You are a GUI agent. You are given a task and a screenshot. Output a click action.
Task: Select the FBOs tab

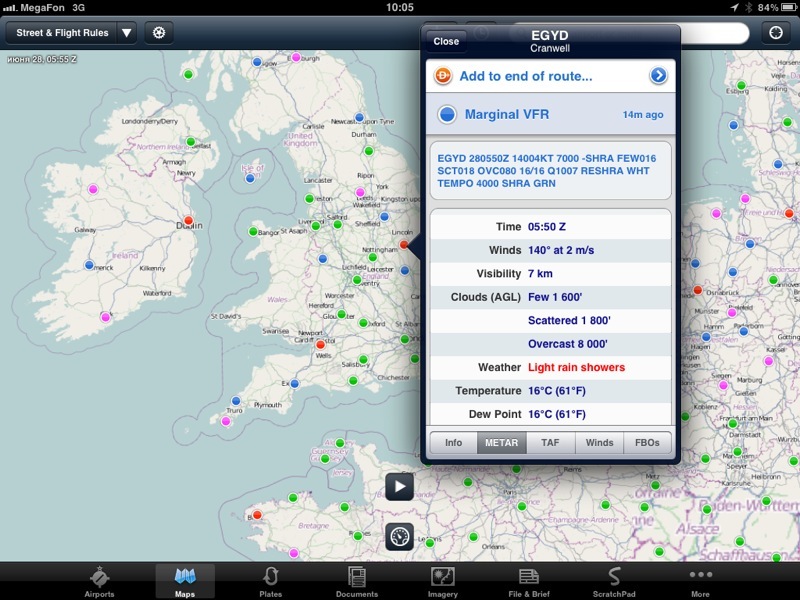(x=648, y=442)
